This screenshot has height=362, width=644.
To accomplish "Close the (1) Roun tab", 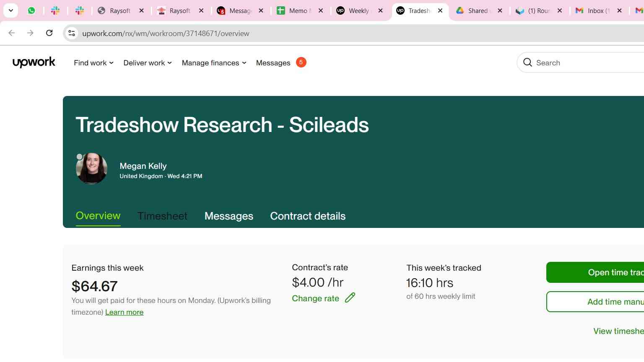I will point(560,10).
